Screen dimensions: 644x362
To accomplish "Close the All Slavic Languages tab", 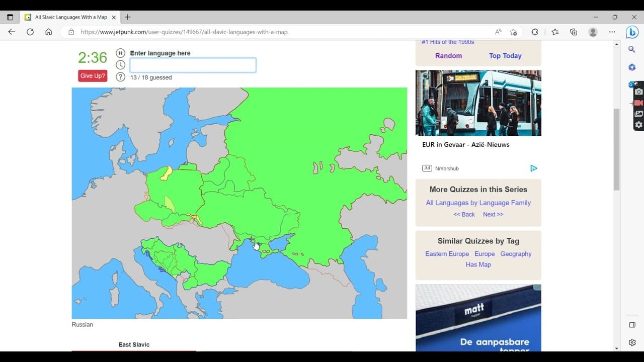I will pyautogui.click(x=114, y=17).
